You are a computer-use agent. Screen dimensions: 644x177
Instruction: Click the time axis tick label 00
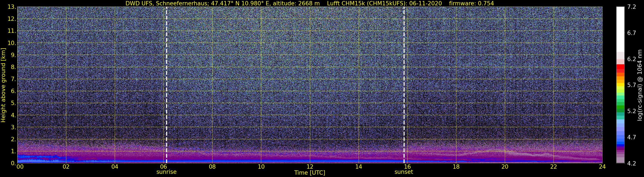coord(20,167)
